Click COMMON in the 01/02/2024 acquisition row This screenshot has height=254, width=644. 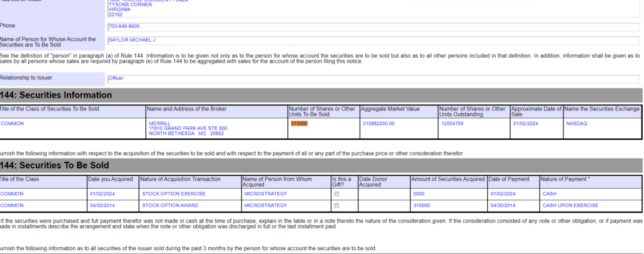[x=12, y=194]
